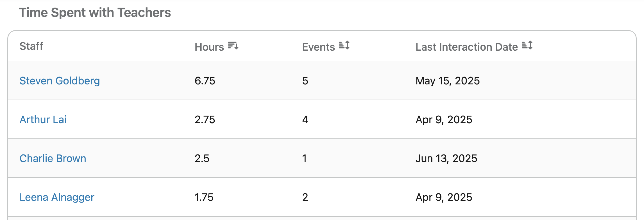Open Charlie Brown's staff profile
This screenshot has width=644, height=220.
(53, 158)
